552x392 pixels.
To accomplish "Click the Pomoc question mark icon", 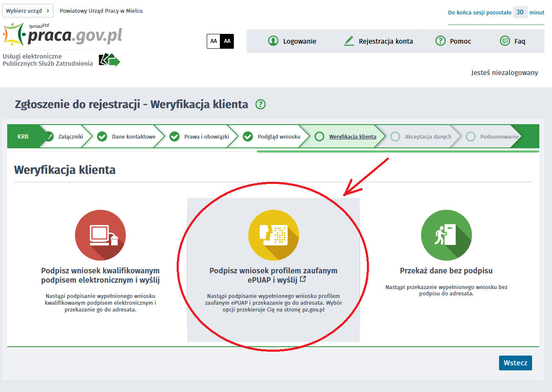I will [x=441, y=41].
